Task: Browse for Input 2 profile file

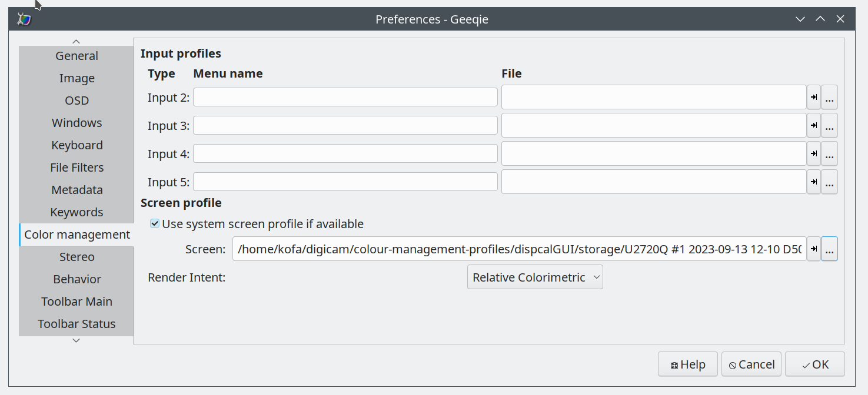Action: [x=829, y=98]
